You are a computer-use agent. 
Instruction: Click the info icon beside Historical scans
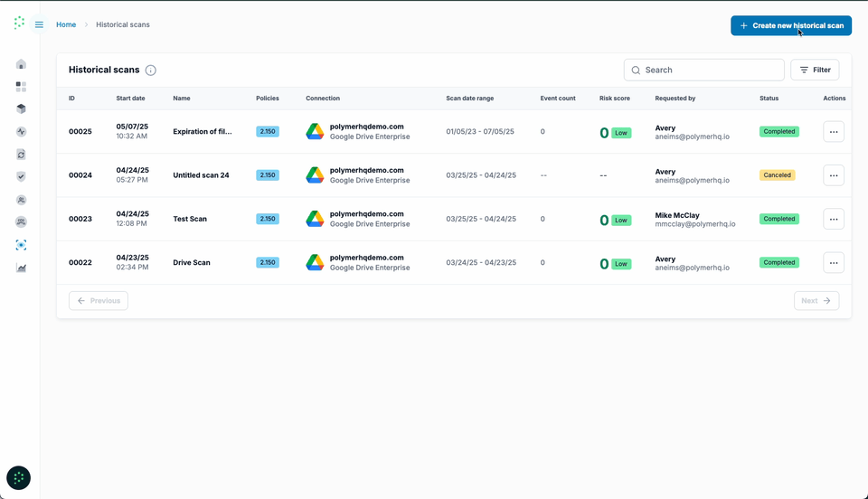[151, 71]
